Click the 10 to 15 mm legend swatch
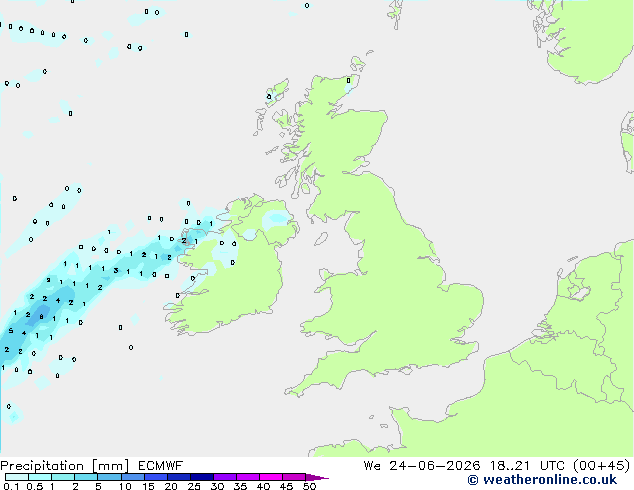Screen dimensions: 634x490 tap(132, 477)
